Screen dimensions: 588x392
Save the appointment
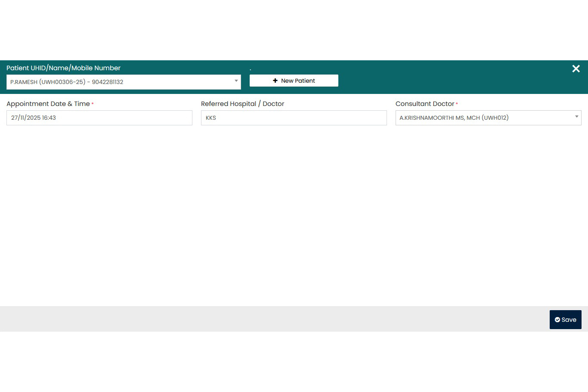[565, 320]
